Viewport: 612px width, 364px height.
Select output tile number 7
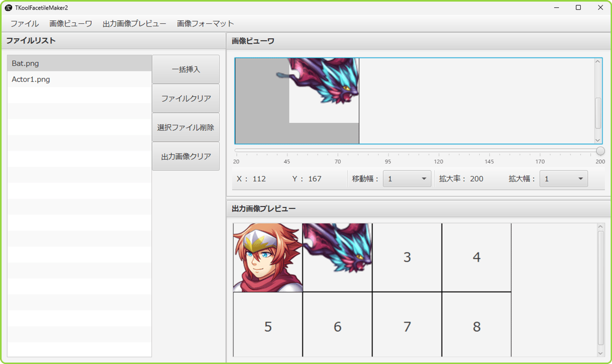(x=407, y=325)
